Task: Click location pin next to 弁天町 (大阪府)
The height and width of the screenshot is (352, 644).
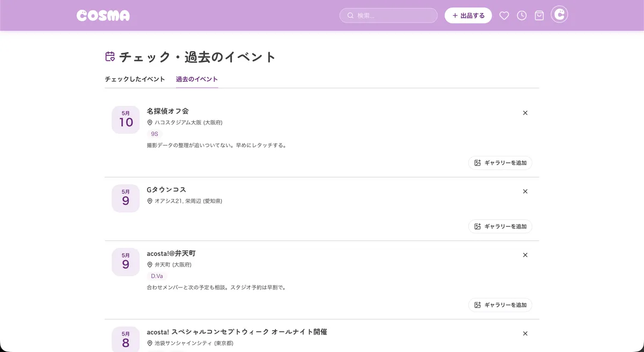Action: [150, 264]
